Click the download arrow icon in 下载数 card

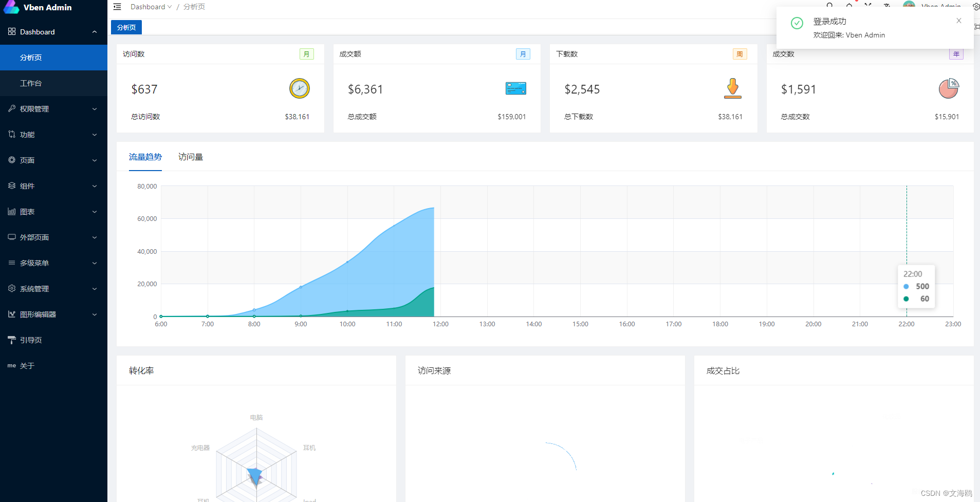point(733,88)
